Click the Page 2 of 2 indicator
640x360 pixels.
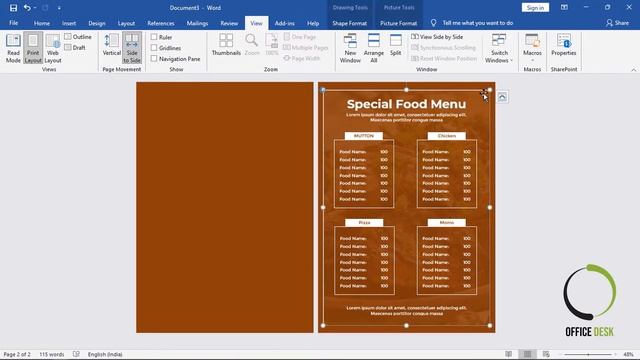click(17, 354)
